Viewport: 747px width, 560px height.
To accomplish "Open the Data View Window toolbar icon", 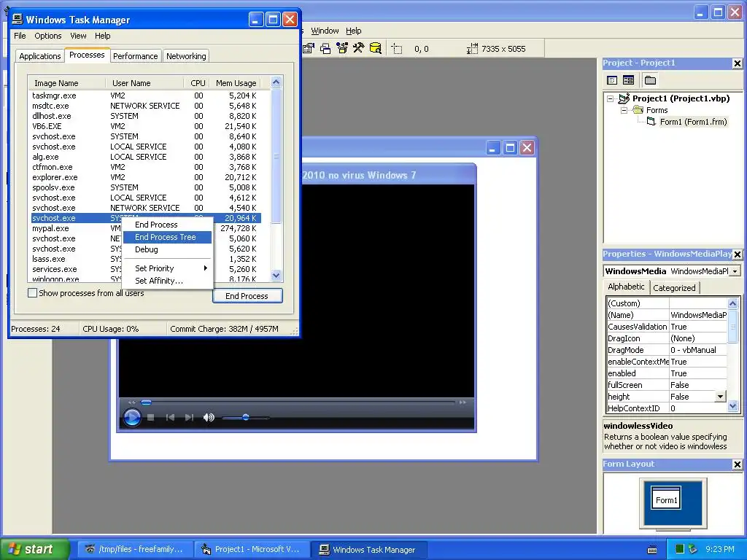I will click(x=376, y=49).
